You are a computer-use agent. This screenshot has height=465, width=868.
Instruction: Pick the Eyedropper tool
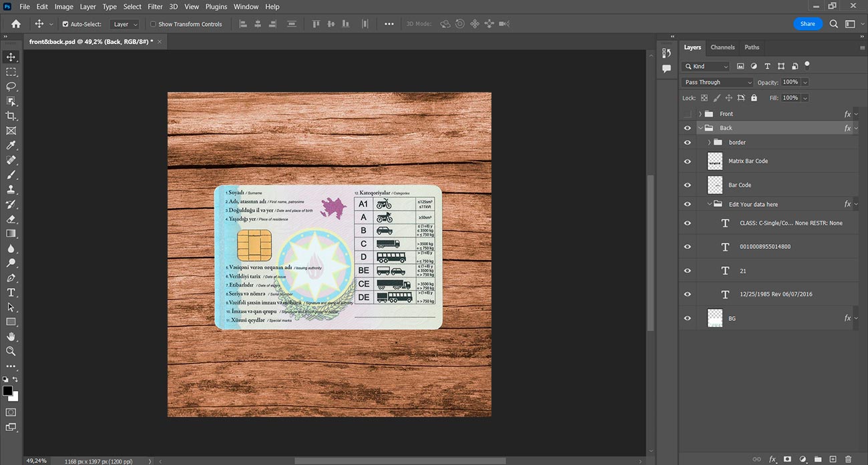tap(11, 145)
